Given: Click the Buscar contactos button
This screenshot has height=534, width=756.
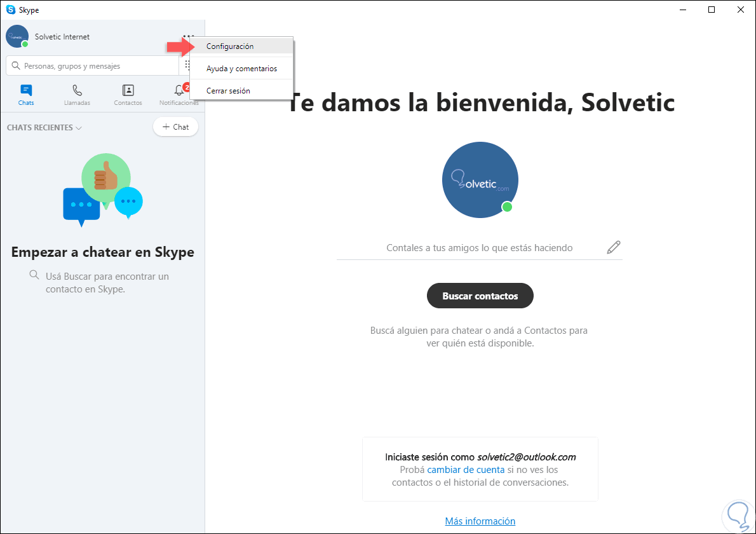Looking at the screenshot, I should pyautogui.click(x=480, y=296).
